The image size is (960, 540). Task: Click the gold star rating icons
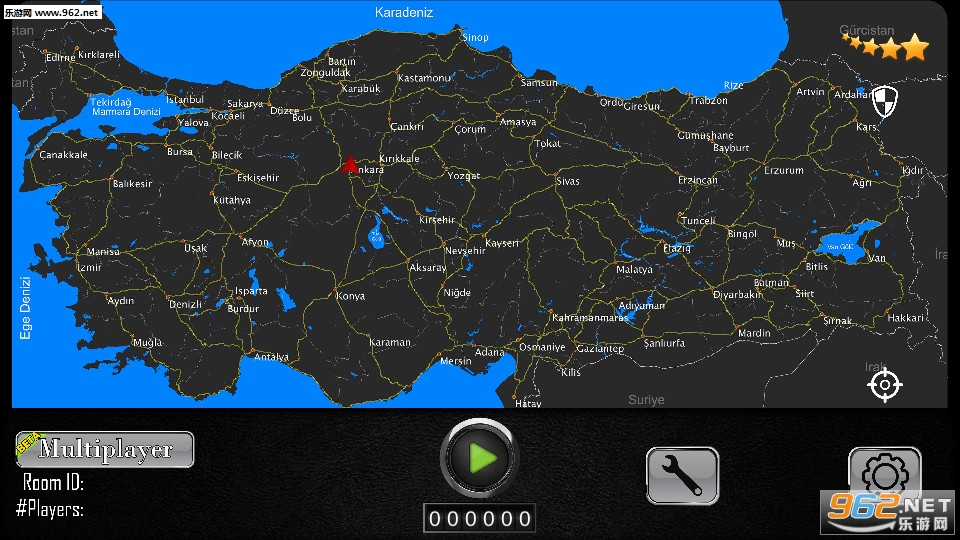tap(886, 46)
